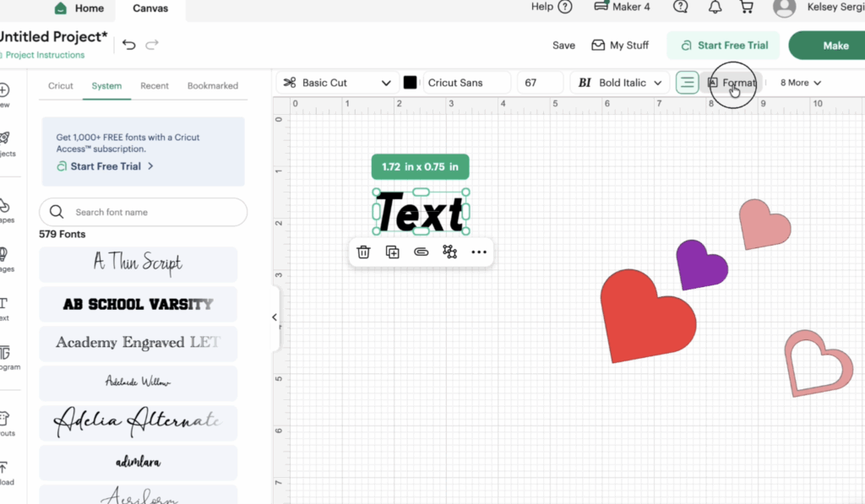This screenshot has width=865, height=504.
Task: Expand the 8 More options dropdown
Action: pos(801,83)
